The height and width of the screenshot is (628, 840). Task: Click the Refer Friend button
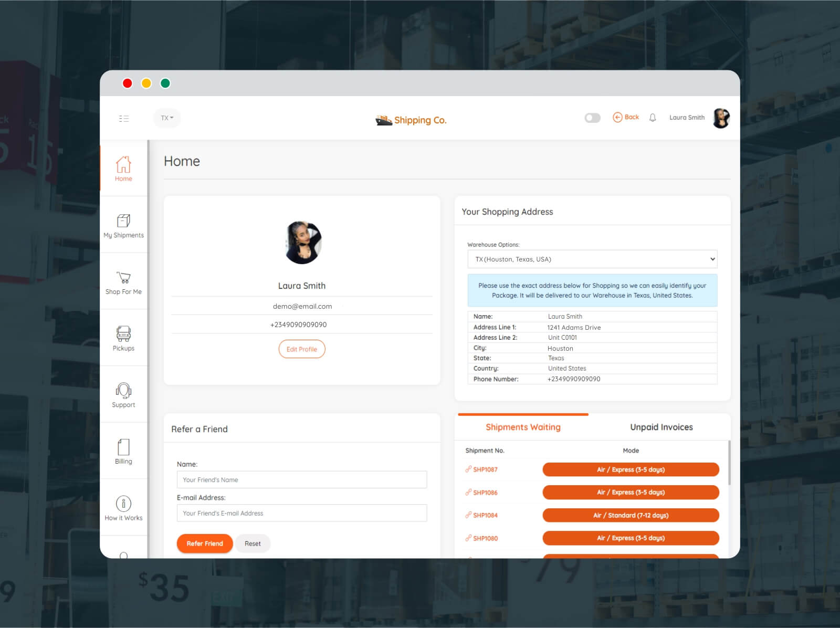tap(205, 543)
